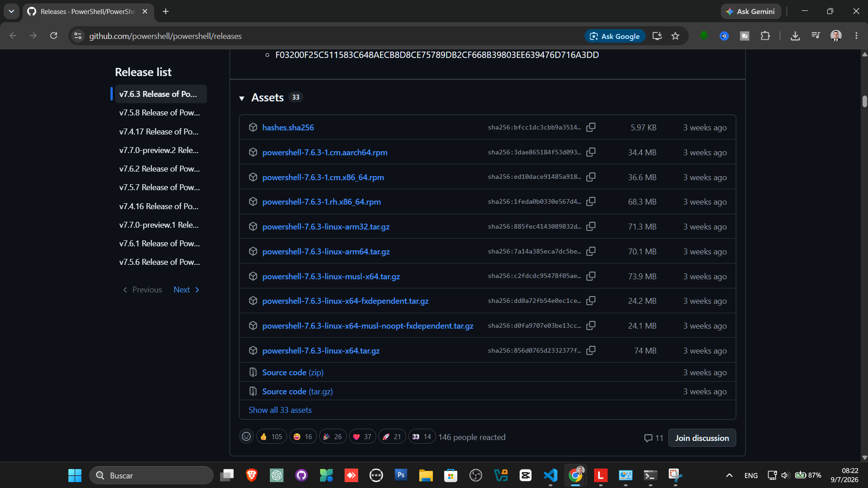Toggle the thumbs up reaction with 105
This screenshot has height=488, width=868.
(x=271, y=436)
